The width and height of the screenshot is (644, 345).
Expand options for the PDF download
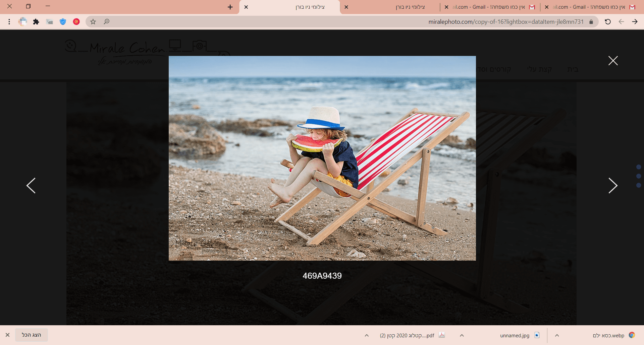(367, 335)
